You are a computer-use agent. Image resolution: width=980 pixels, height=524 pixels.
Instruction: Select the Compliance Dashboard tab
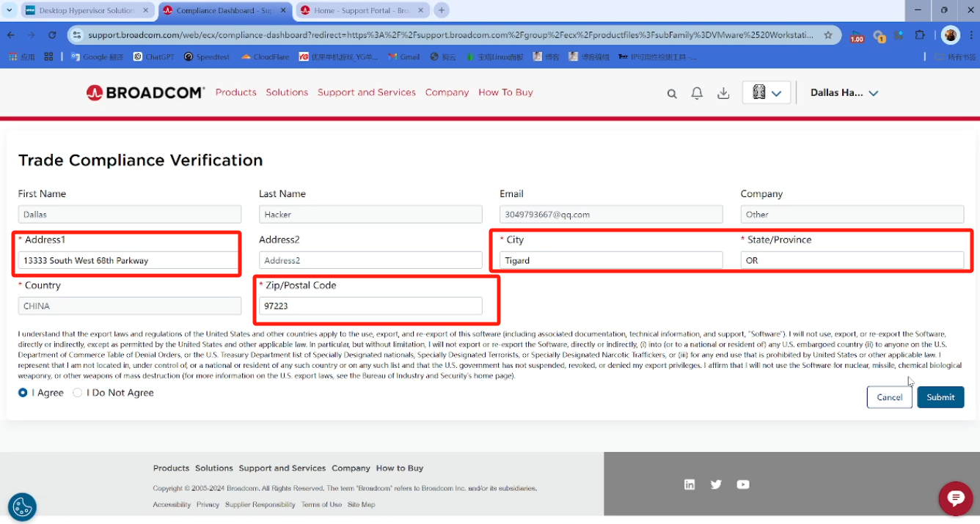point(224,10)
